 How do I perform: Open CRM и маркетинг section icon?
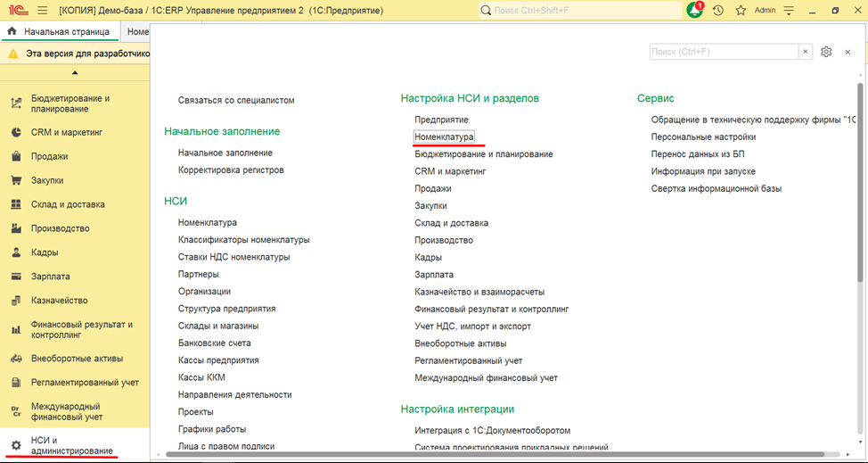coord(16,132)
